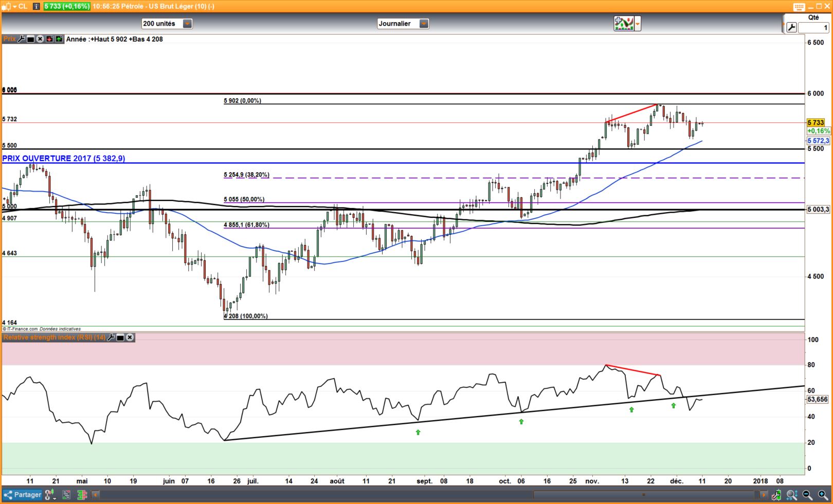This screenshot has width=833, height=504.
Task: Zoom out with the minus magnifier
Action: click(808, 495)
